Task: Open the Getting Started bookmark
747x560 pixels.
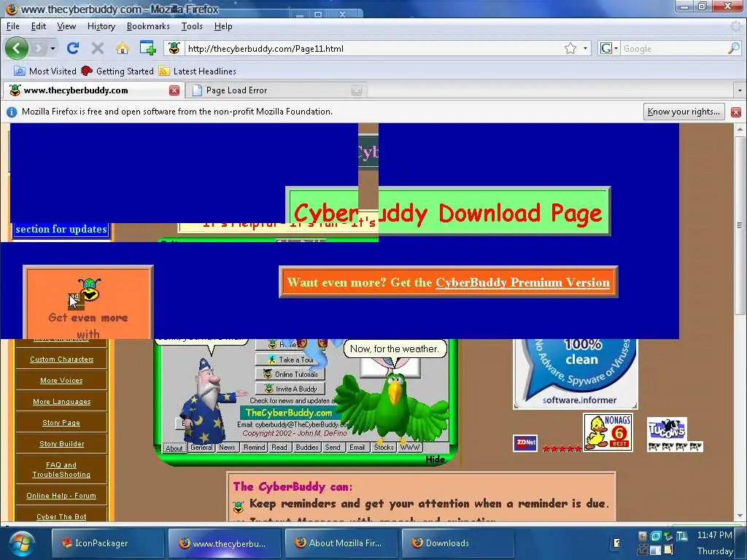Action: pyautogui.click(x=117, y=71)
